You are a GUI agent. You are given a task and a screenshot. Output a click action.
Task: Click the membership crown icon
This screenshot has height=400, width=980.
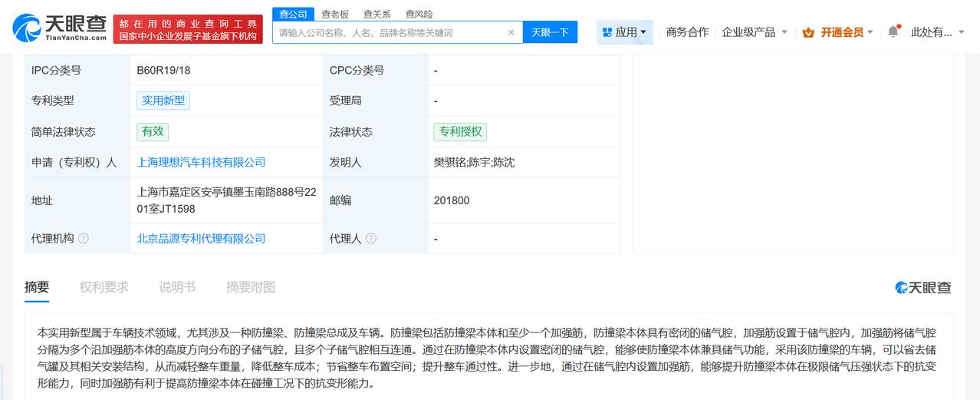(808, 32)
